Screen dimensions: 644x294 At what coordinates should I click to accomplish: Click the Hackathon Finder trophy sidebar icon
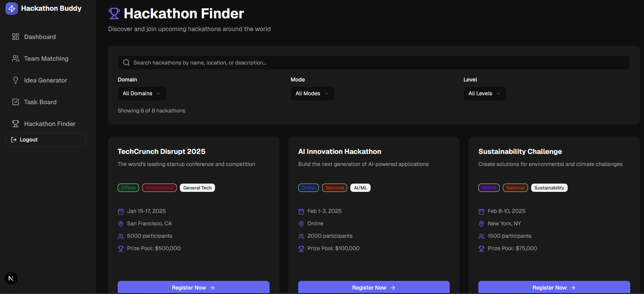[x=16, y=124]
